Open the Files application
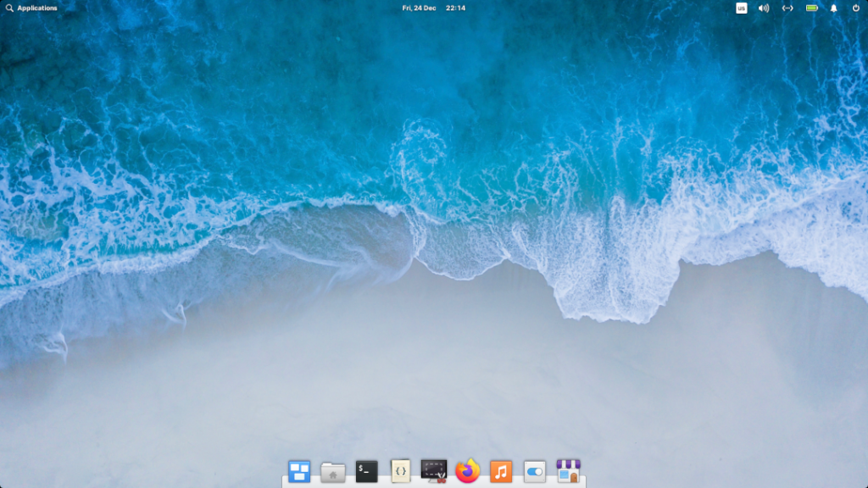 click(x=333, y=470)
